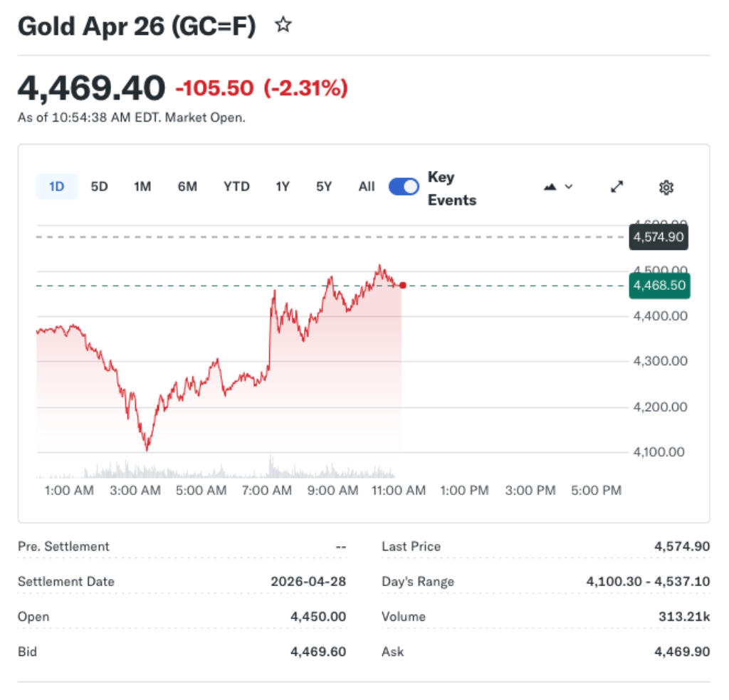Expand the chart to fullscreen

tap(617, 187)
